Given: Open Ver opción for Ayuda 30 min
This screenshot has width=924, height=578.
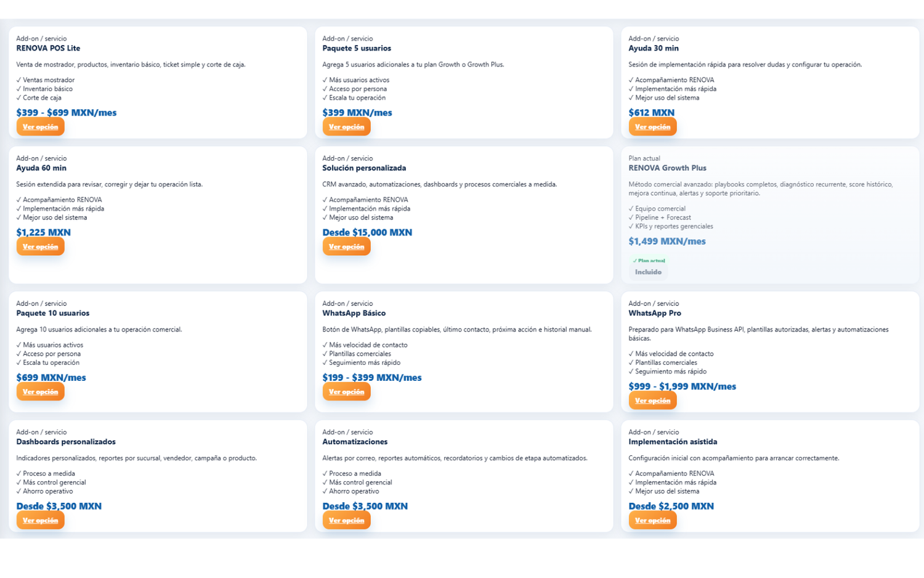Looking at the screenshot, I should [652, 127].
